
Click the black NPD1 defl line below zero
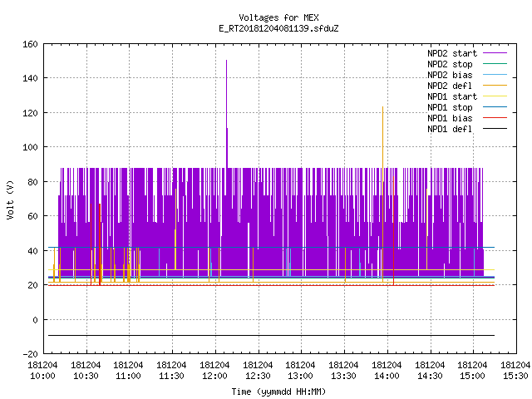(272, 336)
